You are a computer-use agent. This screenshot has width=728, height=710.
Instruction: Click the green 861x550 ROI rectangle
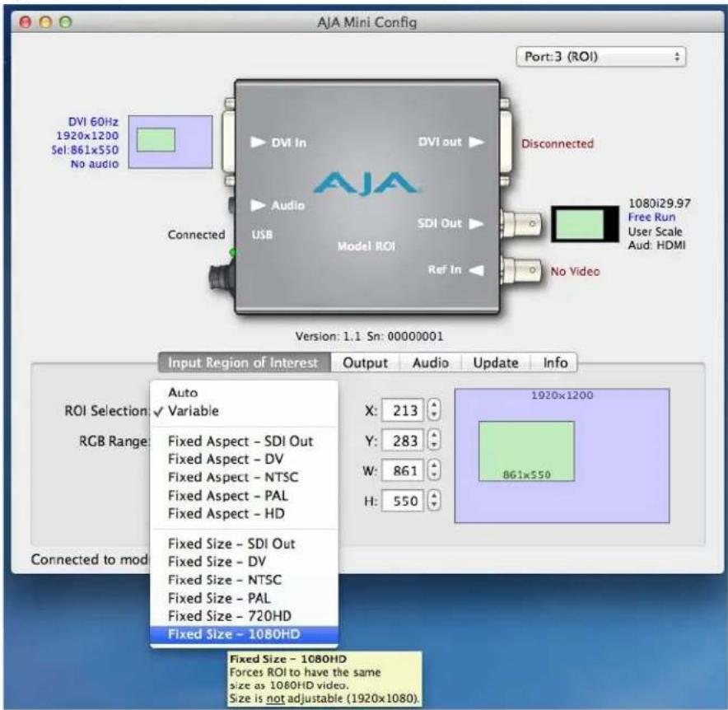tap(526, 451)
